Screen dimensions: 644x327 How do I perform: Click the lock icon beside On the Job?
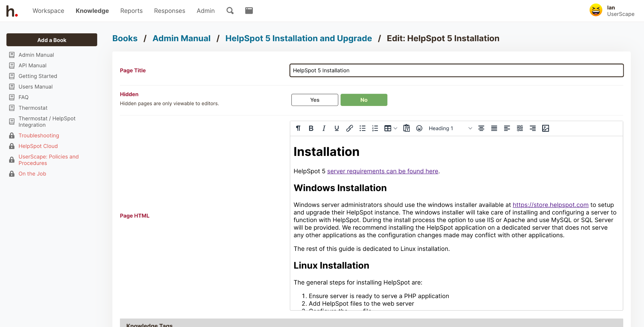(x=12, y=174)
